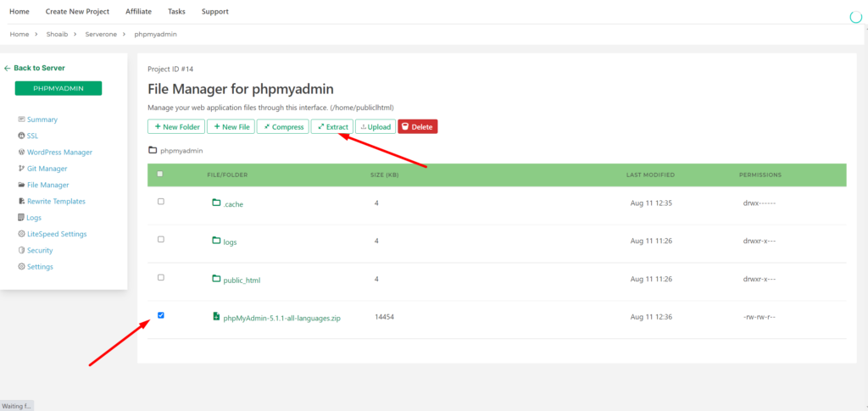Viewport: 868px width, 411px height.
Task: Open Create New Project menu item
Action: pos(77,11)
